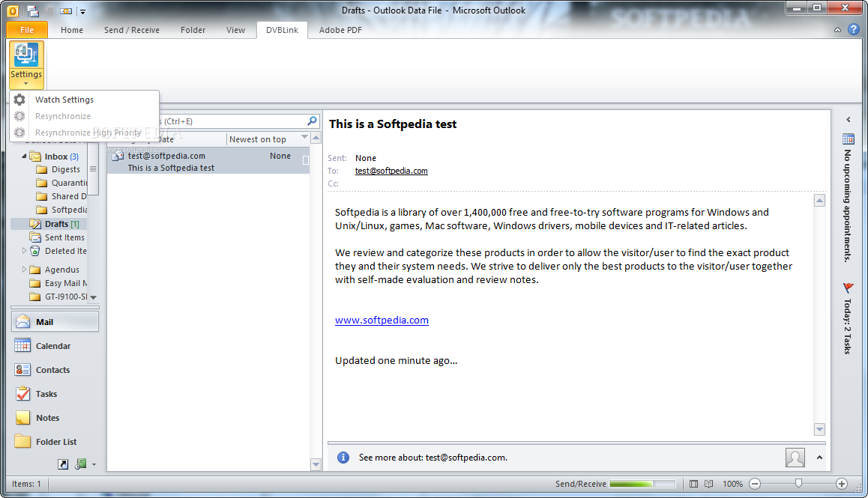Image resolution: width=868 pixels, height=498 pixels.
Task: Open the Easy Mail folder
Action: (66, 283)
